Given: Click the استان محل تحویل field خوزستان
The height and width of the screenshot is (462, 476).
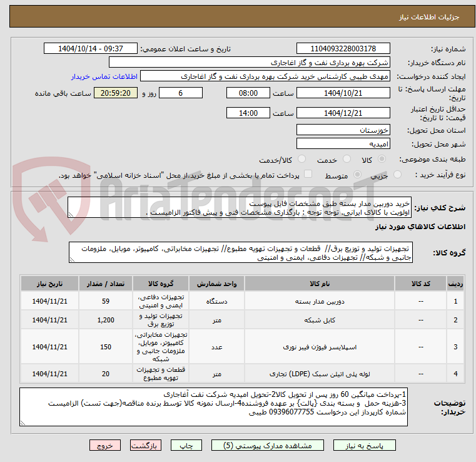Looking at the screenshot, I should (x=343, y=130).
